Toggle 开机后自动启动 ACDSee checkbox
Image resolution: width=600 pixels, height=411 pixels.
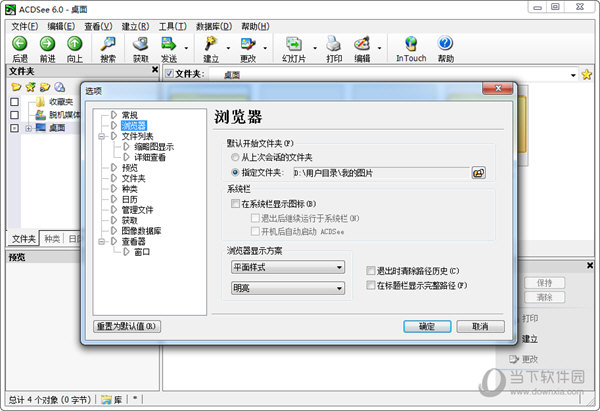point(255,231)
